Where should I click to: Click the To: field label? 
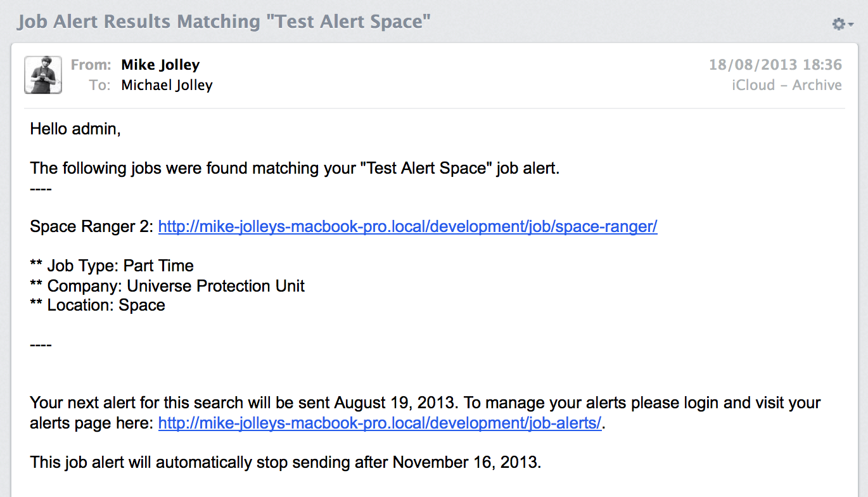tap(100, 85)
